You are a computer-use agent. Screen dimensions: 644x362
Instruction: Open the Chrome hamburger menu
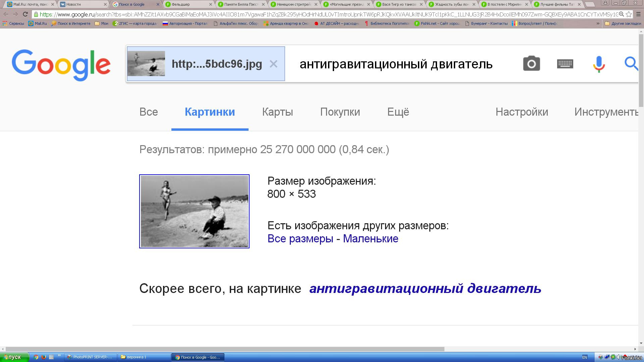coord(638,14)
